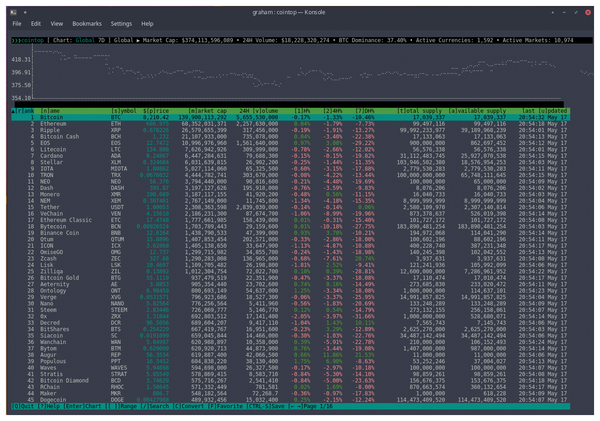Image resolution: width=600 pixels, height=421 pixels.
Task: Sort by the [n]ame column header
Action: pyautogui.click(x=50, y=111)
